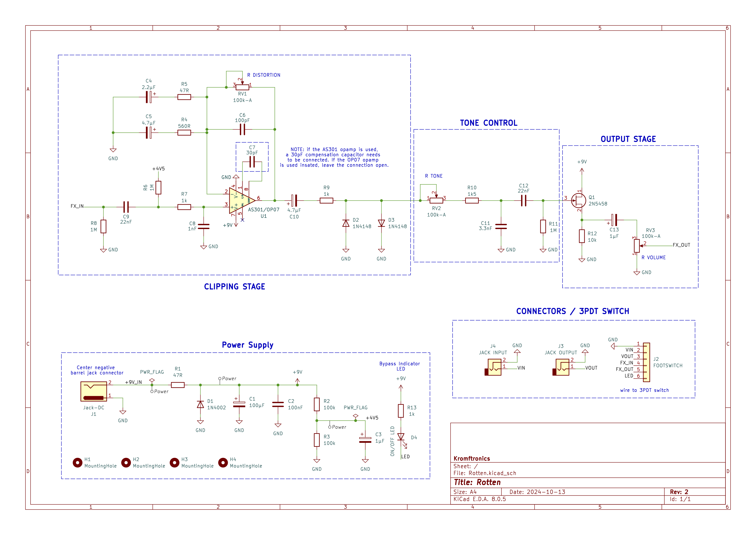The width and height of the screenshot is (756, 535).
Task: Click the Rev: 2 field
Action: coord(679,492)
